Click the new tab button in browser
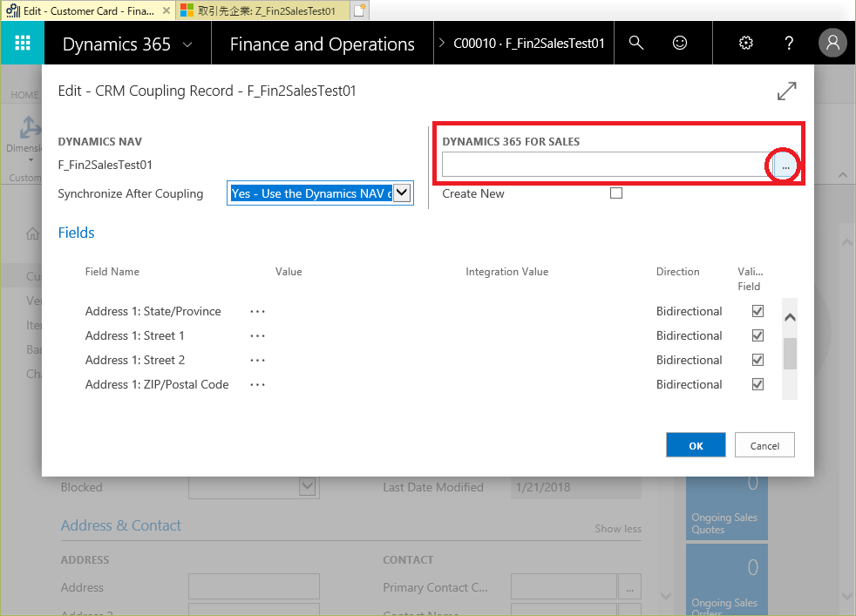Image resolution: width=856 pixels, height=616 pixels. 359,10
